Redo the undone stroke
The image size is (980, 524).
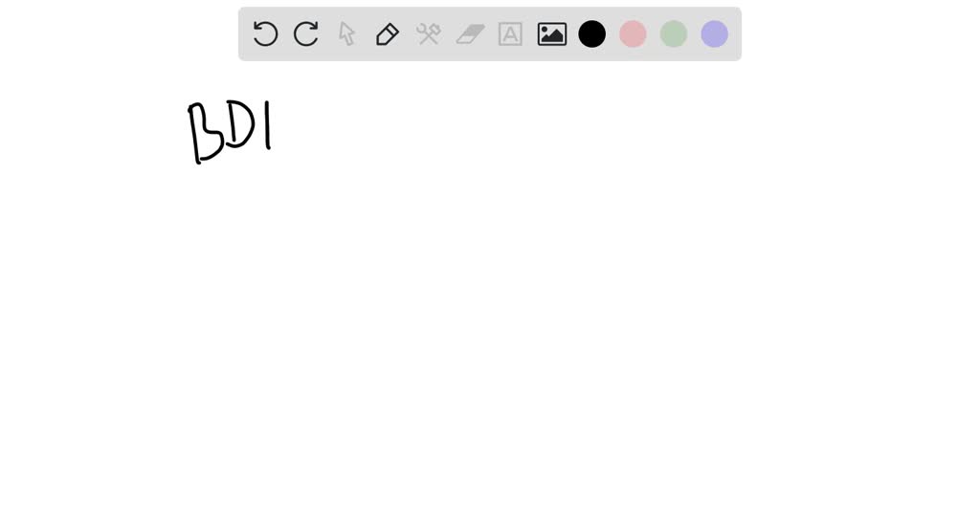[x=306, y=33]
